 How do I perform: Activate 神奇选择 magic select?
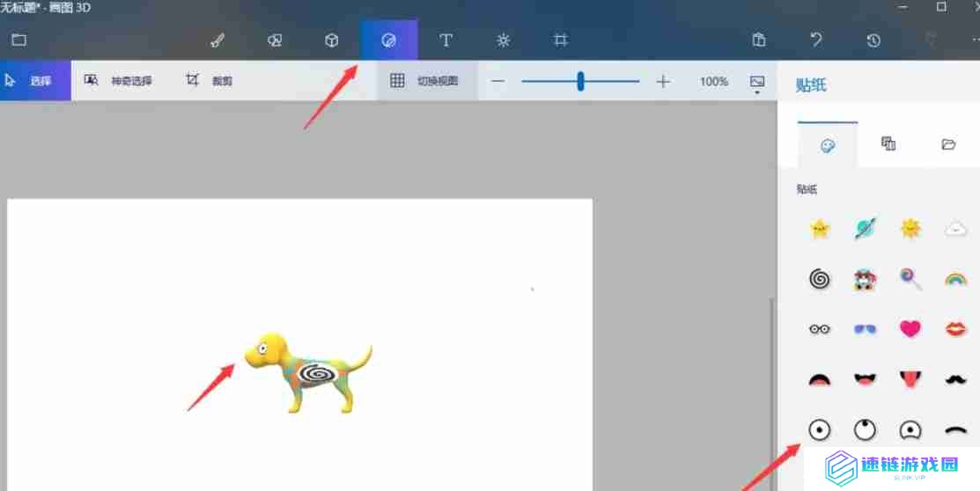click(119, 81)
